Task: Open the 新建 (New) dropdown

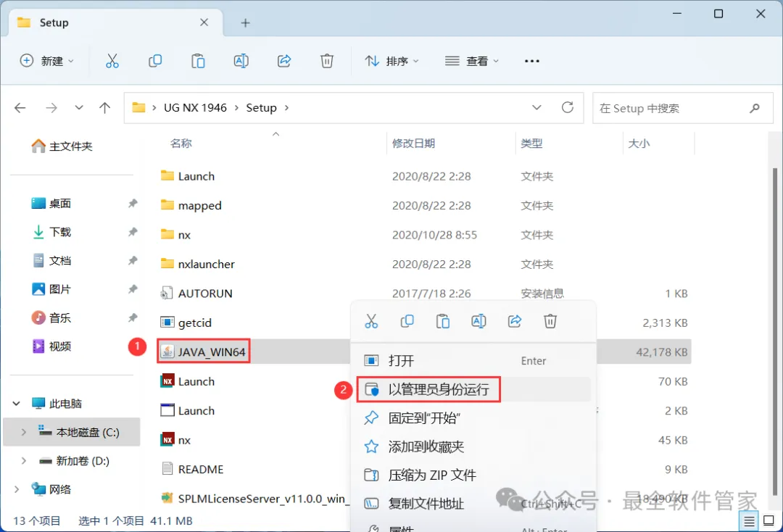Action: 46,61
